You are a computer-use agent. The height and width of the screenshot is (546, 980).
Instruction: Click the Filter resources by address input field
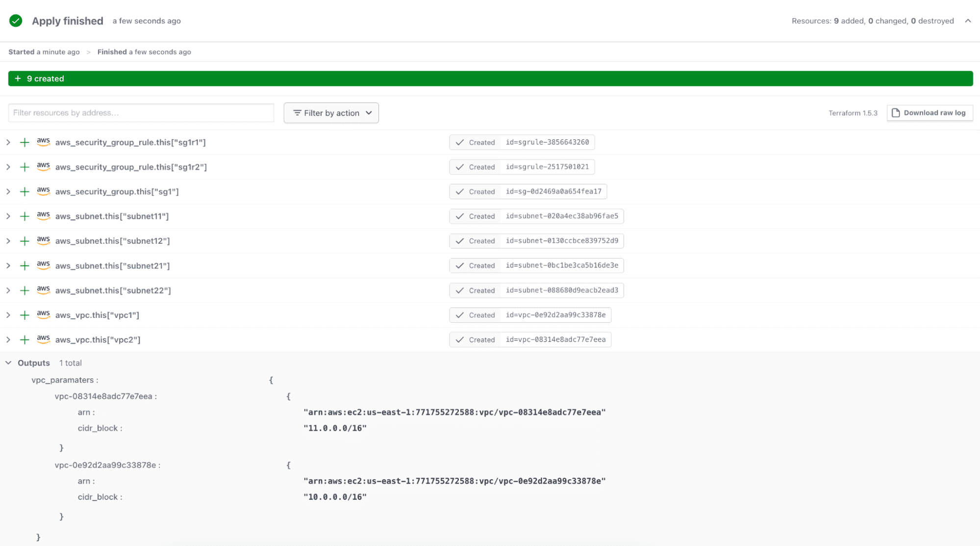[x=140, y=112]
